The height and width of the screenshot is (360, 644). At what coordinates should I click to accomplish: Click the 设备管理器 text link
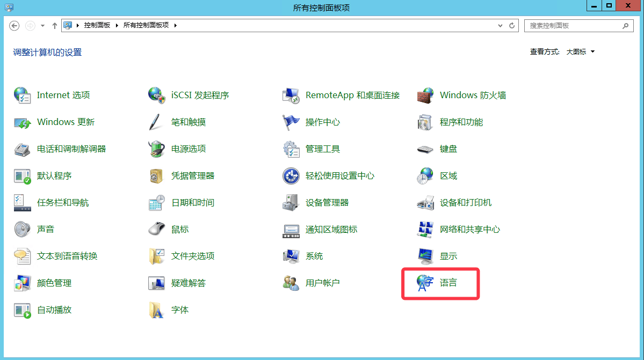(327, 203)
